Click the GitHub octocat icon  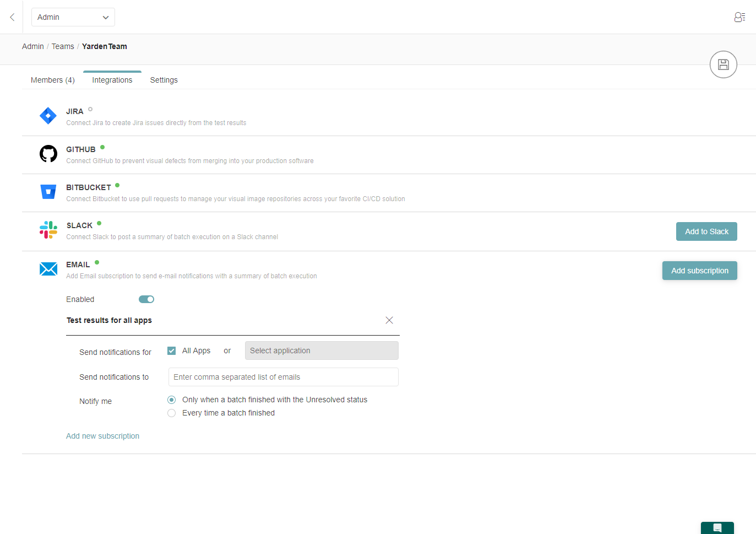pyautogui.click(x=48, y=154)
